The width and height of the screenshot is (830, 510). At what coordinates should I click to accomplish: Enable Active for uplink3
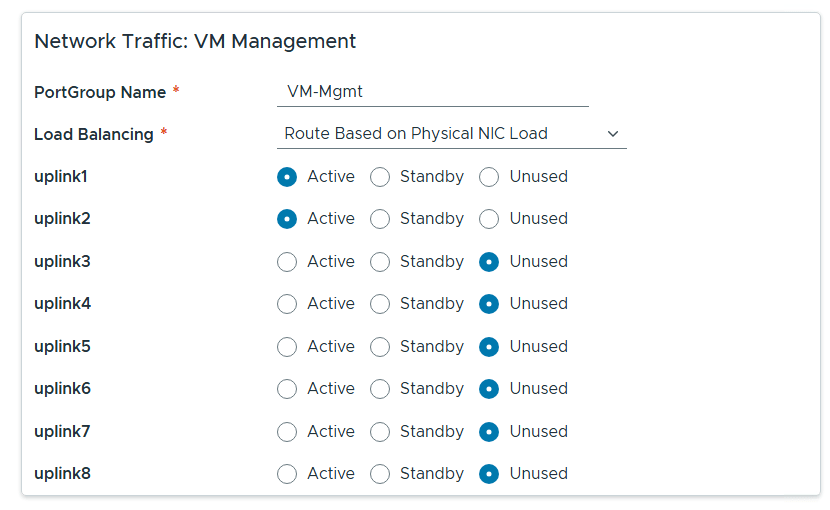(x=287, y=262)
